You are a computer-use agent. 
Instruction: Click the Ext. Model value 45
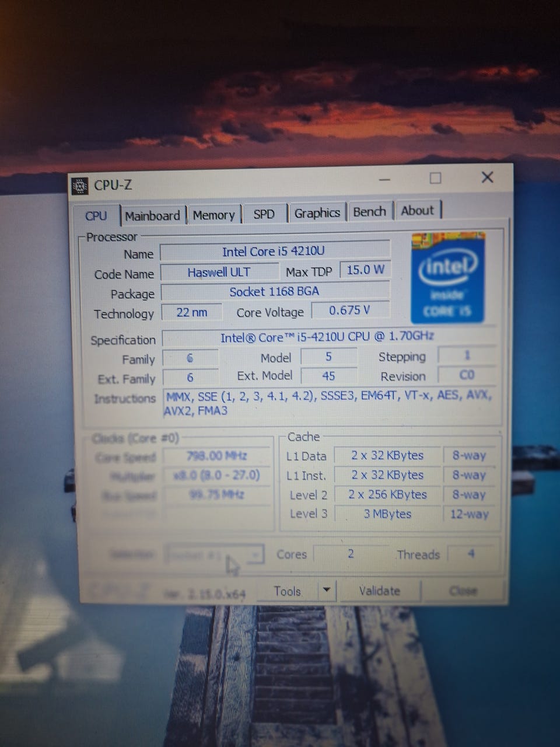point(328,376)
